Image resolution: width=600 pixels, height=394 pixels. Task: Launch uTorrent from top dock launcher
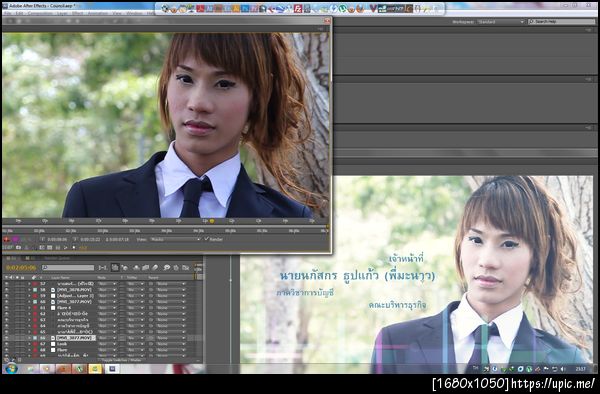pos(343,8)
